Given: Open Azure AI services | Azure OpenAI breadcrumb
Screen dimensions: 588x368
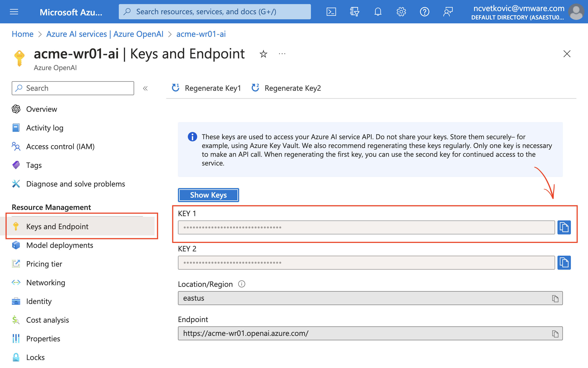Looking at the screenshot, I should tap(105, 34).
